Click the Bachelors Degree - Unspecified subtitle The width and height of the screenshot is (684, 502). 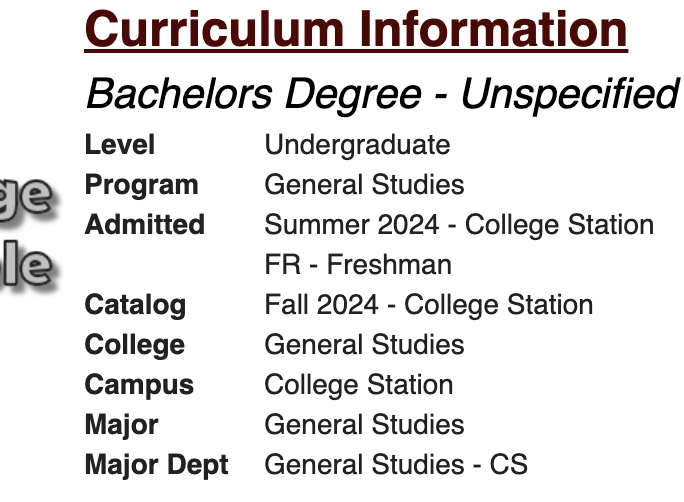(x=382, y=95)
